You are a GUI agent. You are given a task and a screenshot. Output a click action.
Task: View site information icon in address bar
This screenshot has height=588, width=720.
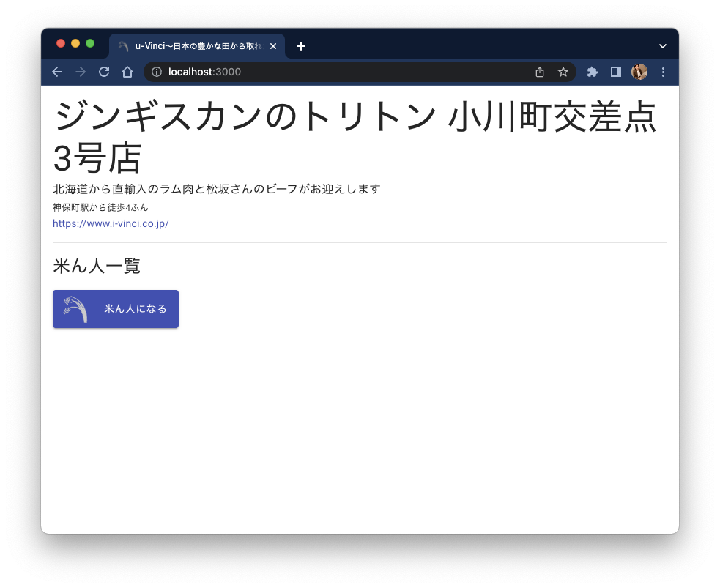157,72
